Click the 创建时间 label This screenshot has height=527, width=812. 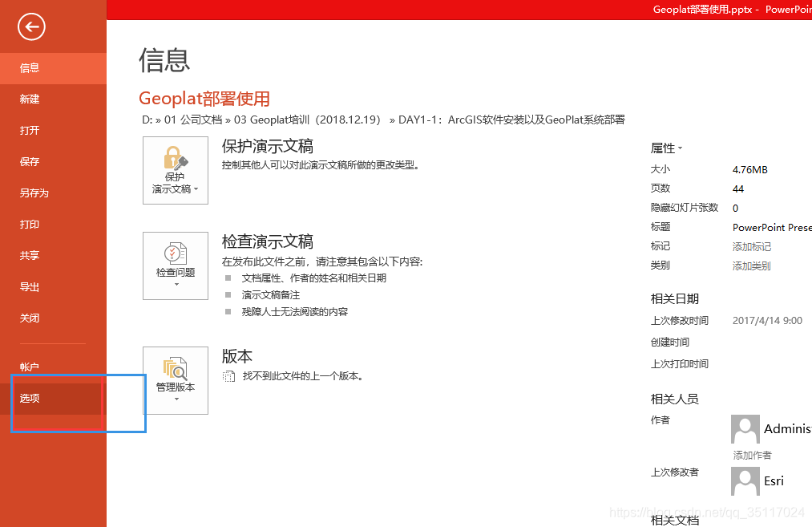coord(669,342)
